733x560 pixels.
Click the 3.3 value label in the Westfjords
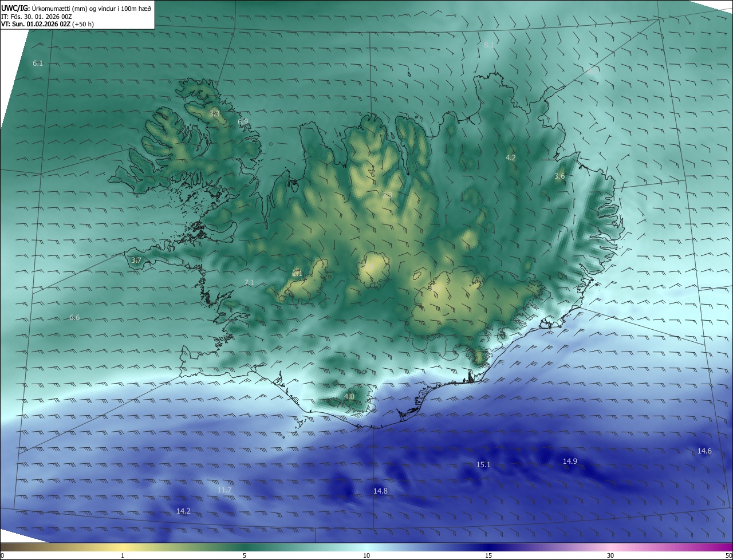(x=214, y=114)
